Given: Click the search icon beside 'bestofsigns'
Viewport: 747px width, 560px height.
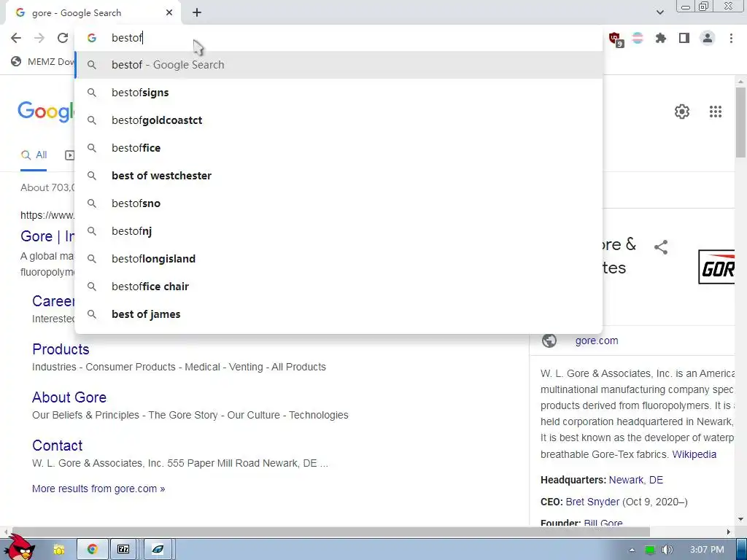Looking at the screenshot, I should [92, 93].
